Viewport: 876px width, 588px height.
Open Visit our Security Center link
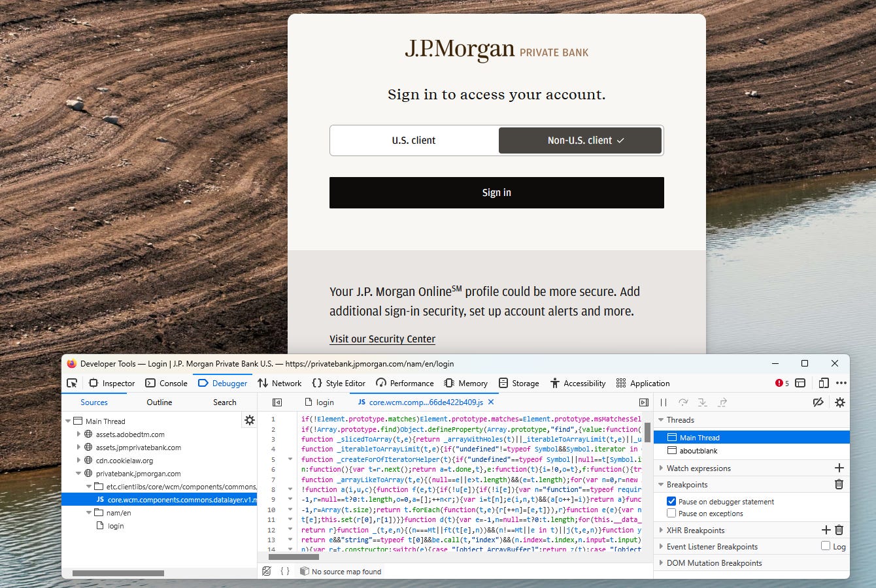382,338
